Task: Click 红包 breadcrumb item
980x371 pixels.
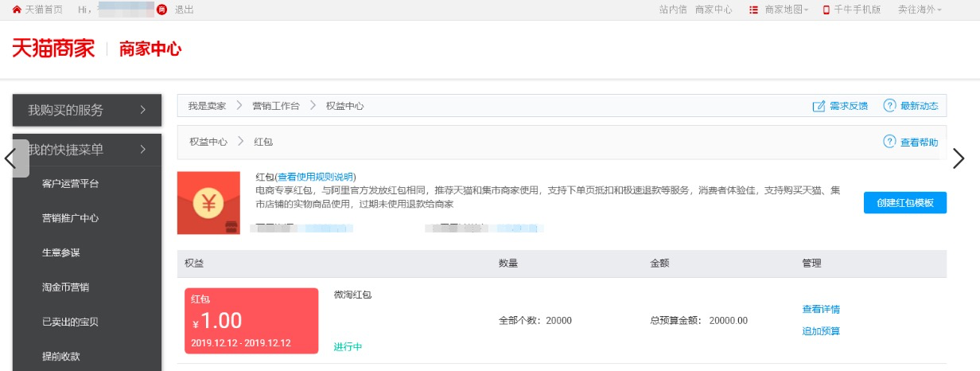Action: tap(263, 142)
